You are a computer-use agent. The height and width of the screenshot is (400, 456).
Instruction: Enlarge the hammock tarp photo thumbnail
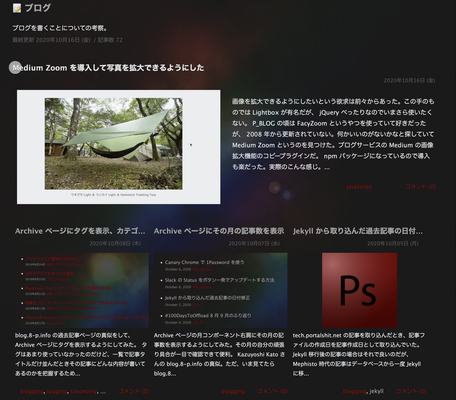[119, 147]
